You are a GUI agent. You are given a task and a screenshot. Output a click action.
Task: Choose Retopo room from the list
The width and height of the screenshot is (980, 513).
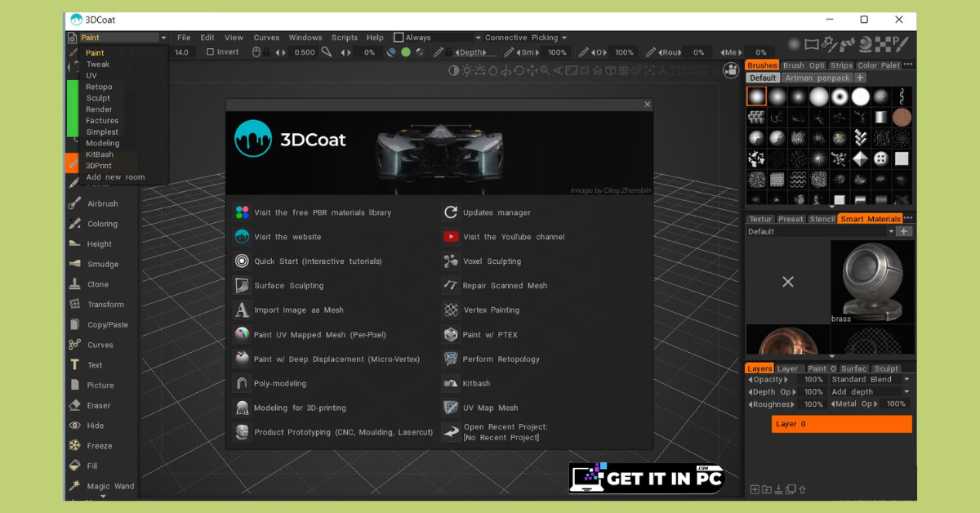(x=99, y=87)
